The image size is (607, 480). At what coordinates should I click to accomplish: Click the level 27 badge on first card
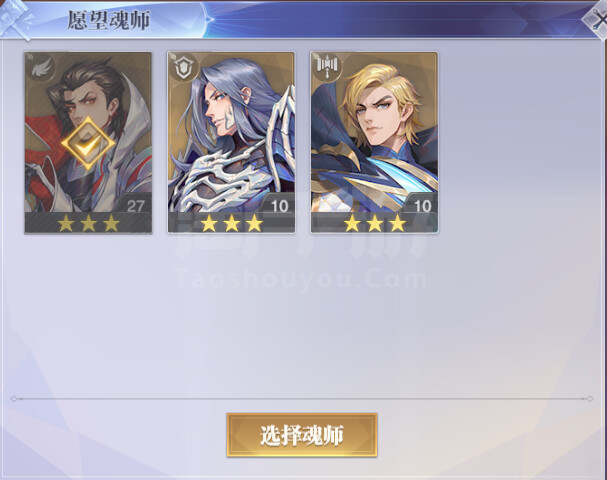[x=135, y=205]
